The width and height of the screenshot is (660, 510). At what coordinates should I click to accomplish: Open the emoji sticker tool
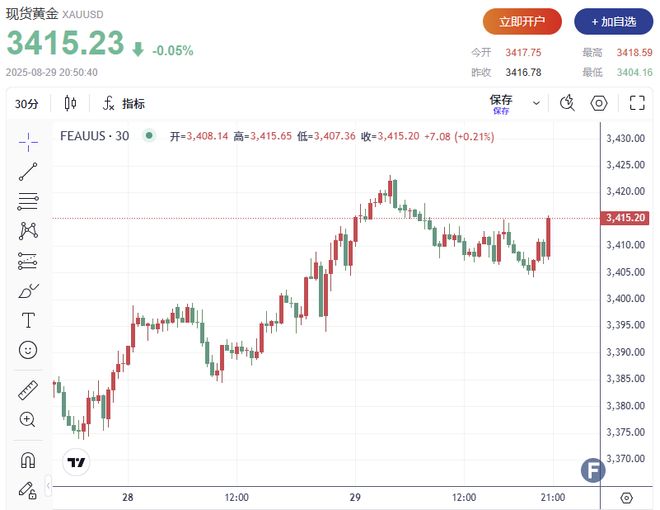point(28,350)
